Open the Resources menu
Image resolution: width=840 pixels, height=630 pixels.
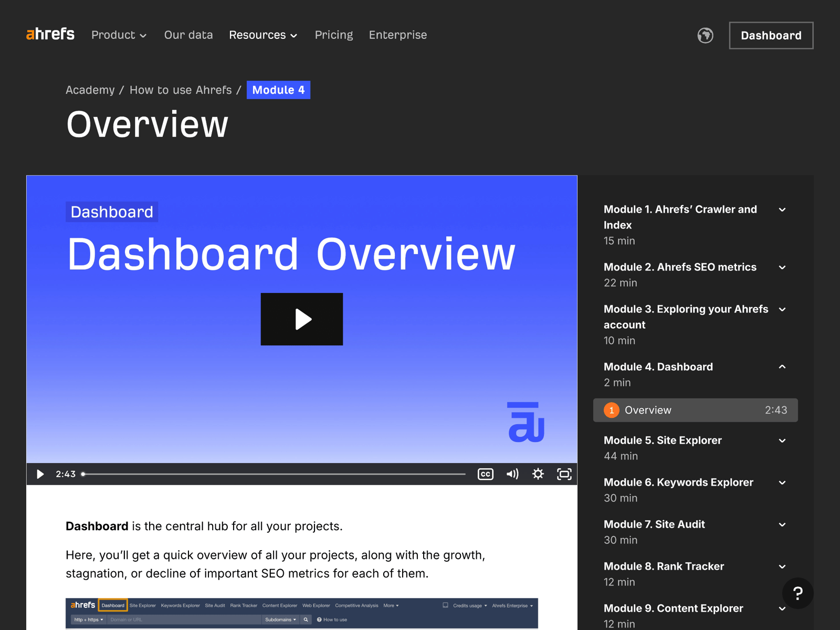pyautogui.click(x=263, y=35)
